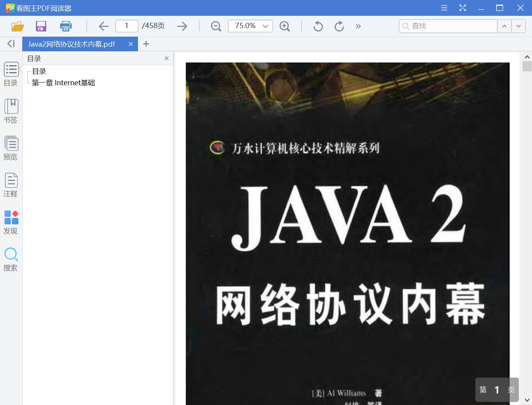Open the 书签 bookmarks panel

coord(11,111)
